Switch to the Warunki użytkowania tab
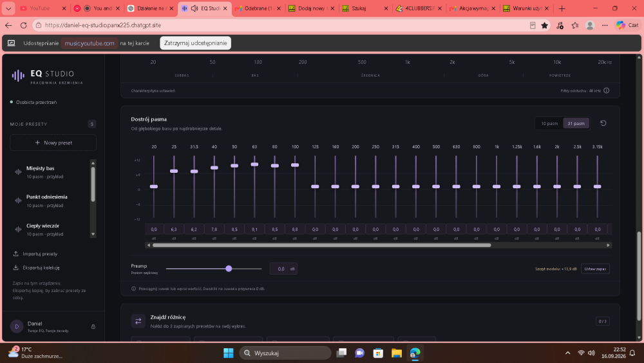This screenshot has width=644, height=363. pyautogui.click(x=527, y=8)
